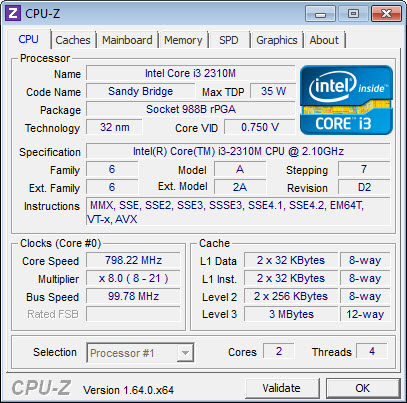407x403 pixels.
Task: Open the About tab
Action: (324, 40)
